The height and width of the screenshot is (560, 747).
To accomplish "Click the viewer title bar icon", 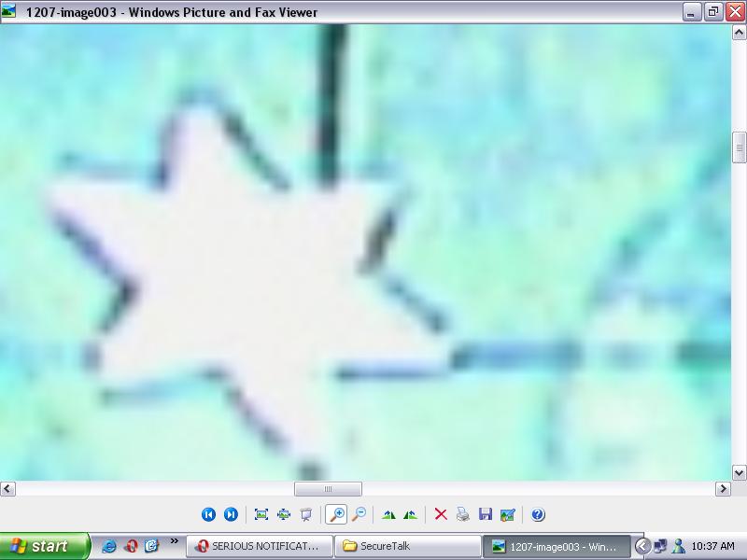I will tap(8, 10).
